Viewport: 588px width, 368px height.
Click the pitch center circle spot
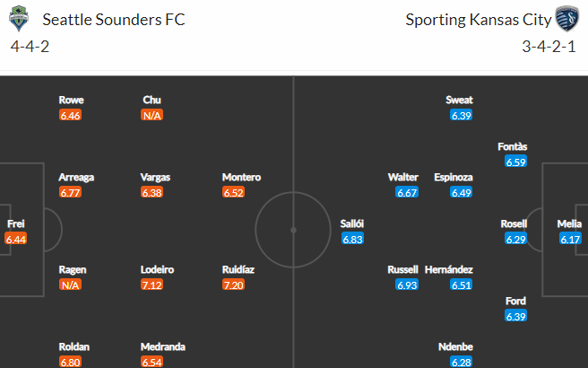tap(293, 230)
